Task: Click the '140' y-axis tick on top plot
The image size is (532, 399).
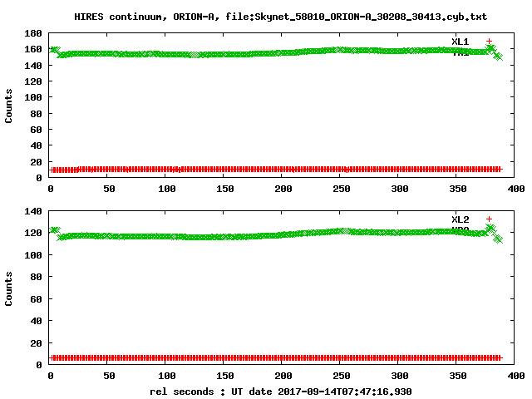Action: (x=33, y=66)
